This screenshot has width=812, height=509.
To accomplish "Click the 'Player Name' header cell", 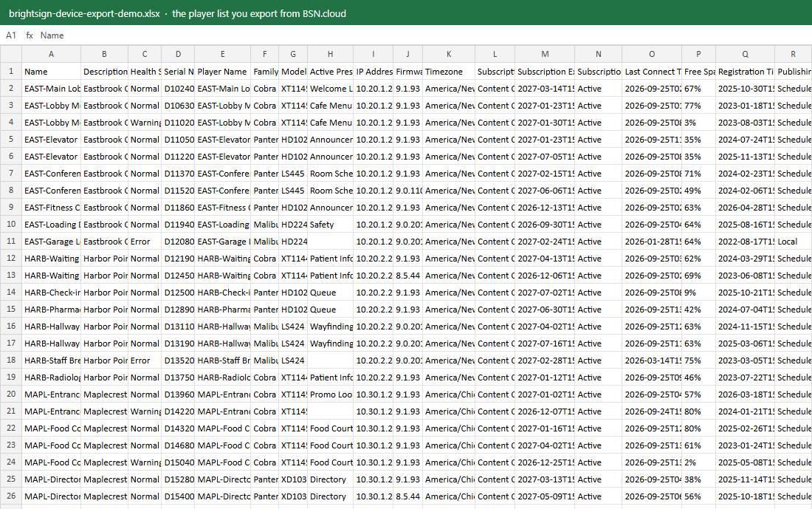I will pos(223,71).
